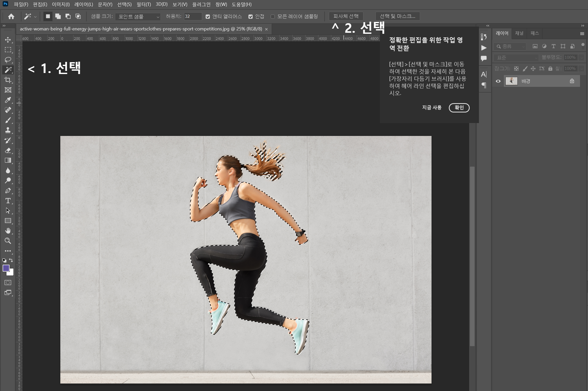This screenshot has height=391, width=588.
Task: Select the Hand tool
Action: pos(8,231)
